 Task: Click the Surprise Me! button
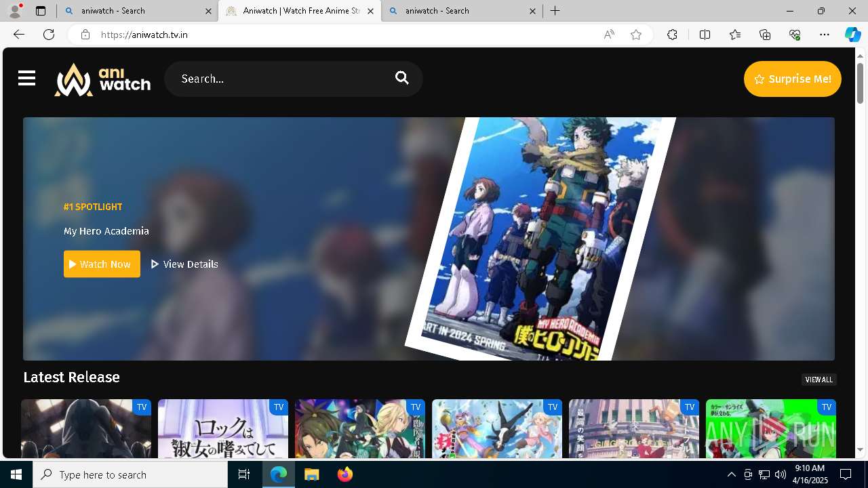coord(792,79)
